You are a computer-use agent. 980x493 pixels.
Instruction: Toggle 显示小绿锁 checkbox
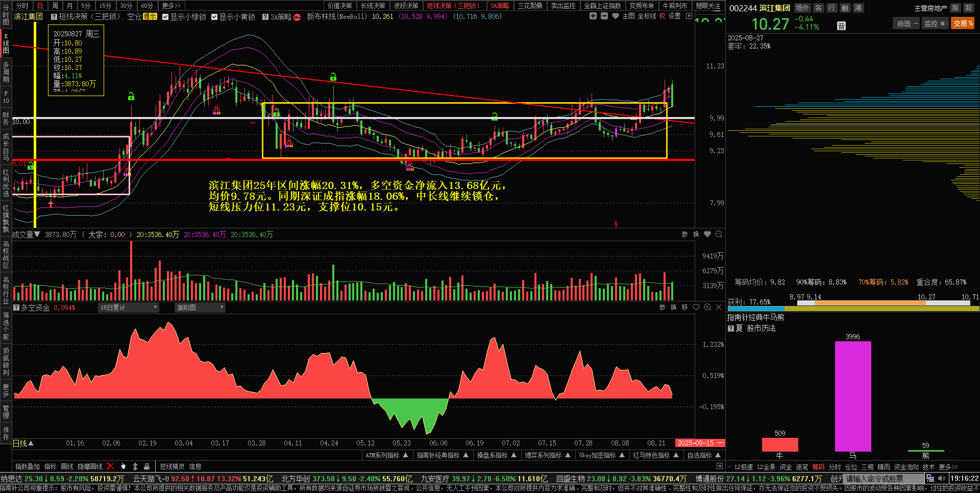coord(165,17)
